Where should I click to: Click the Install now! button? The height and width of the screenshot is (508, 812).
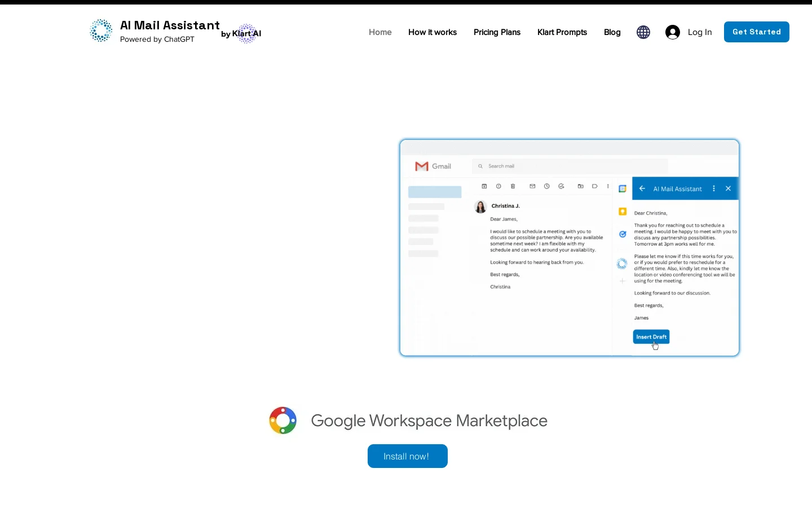408,456
